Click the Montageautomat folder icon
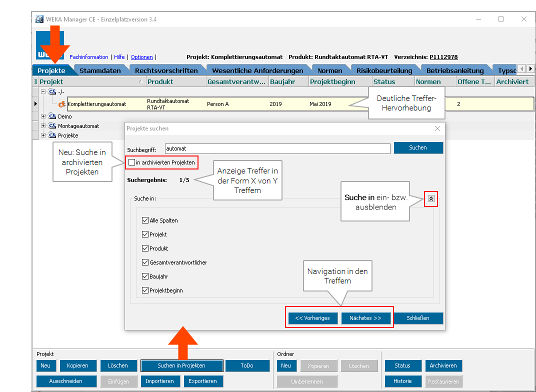 coord(52,126)
